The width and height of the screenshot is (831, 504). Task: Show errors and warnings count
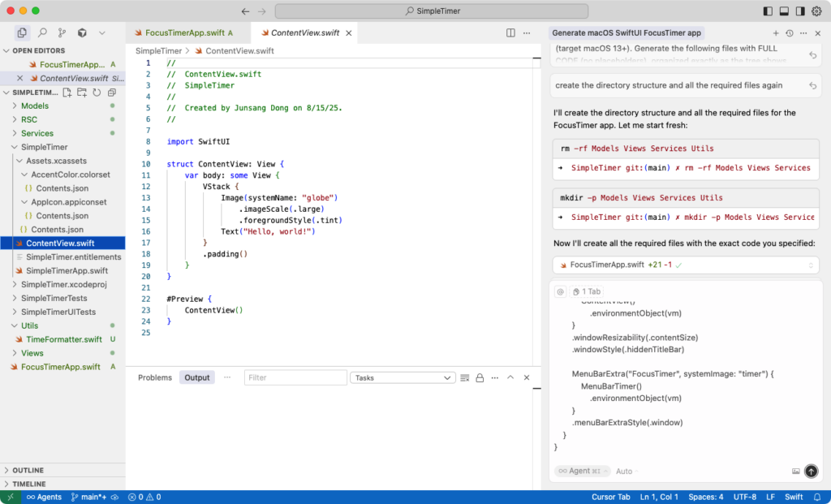[144, 498]
